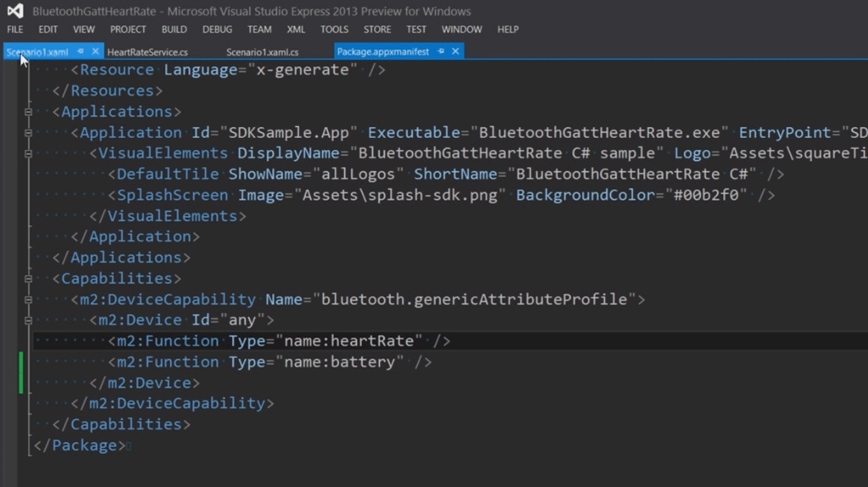Viewport: 868px width, 487px height.
Task: Open the FILE menu
Action: pyautogui.click(x=15, y=30)
